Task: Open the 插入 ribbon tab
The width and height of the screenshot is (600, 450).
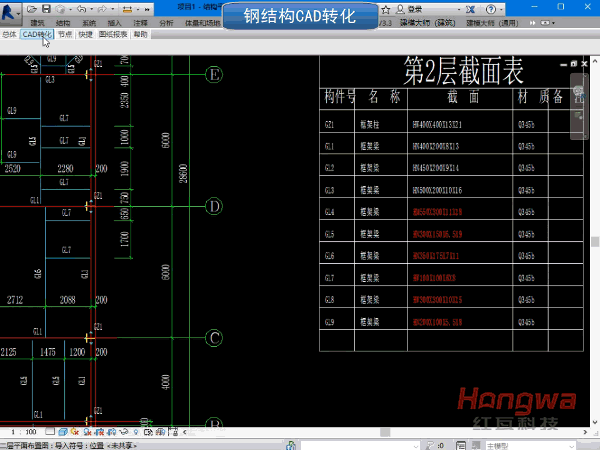Action: coord(114,23)
